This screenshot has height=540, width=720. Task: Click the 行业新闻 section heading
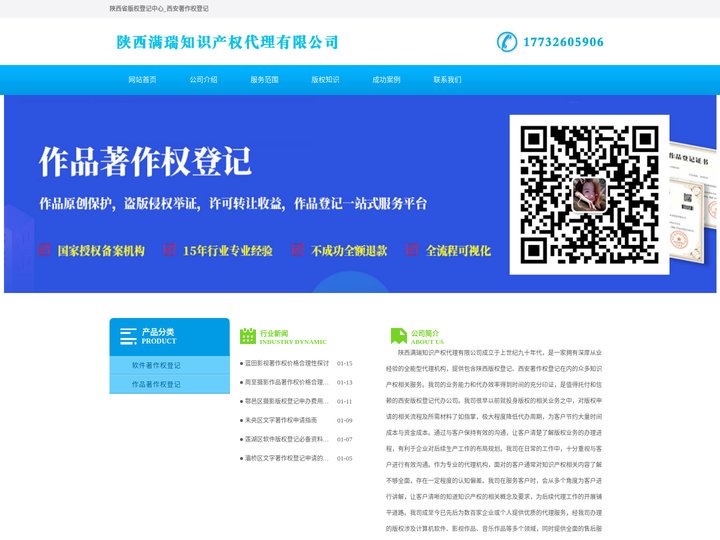point(274,333)
